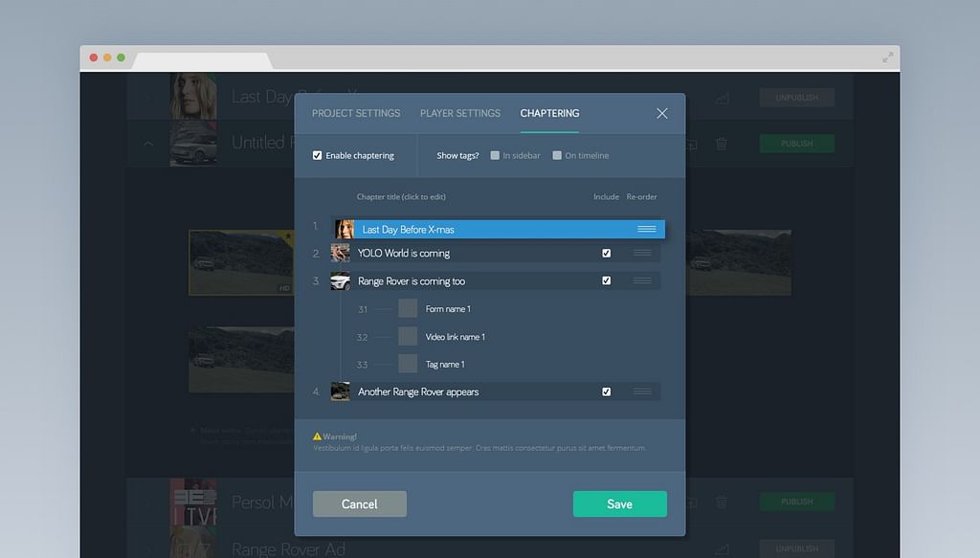This screenshot has width=980, height=558.
Task: Open the Player Settings tab
Action: (x=460, y=113)
